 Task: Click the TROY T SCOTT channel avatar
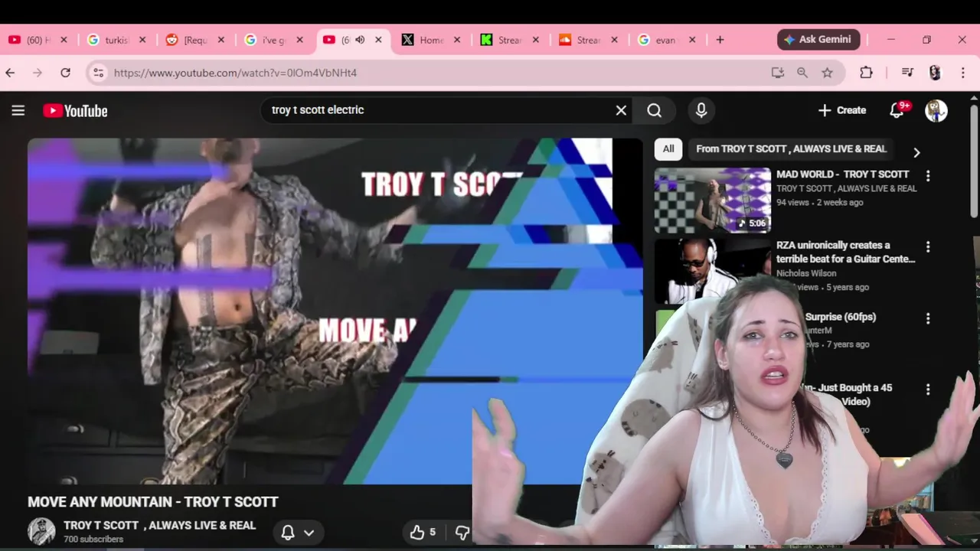[x=41, y=531]
